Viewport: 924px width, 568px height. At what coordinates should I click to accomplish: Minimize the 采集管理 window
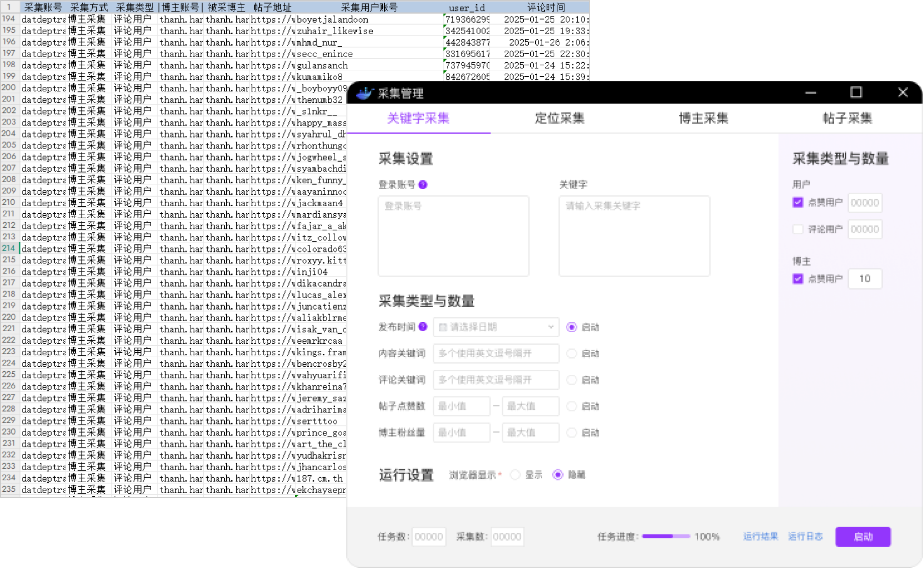tap(811, 92)
